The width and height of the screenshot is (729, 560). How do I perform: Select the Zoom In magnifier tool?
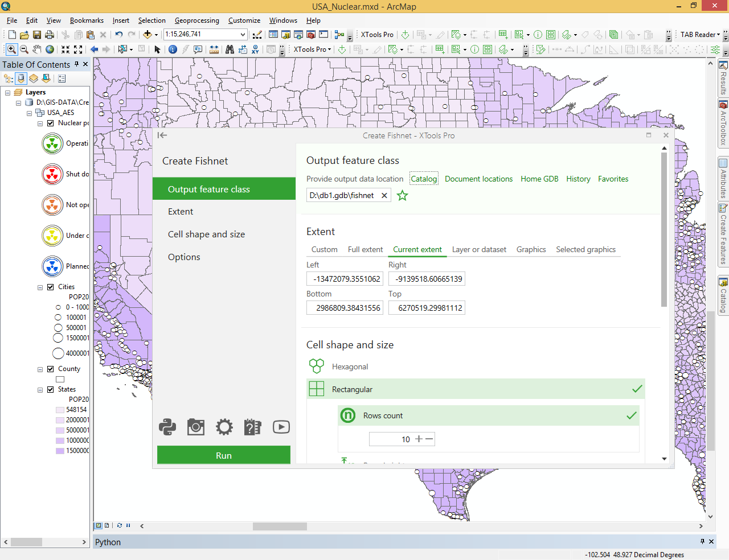point(11,50)
